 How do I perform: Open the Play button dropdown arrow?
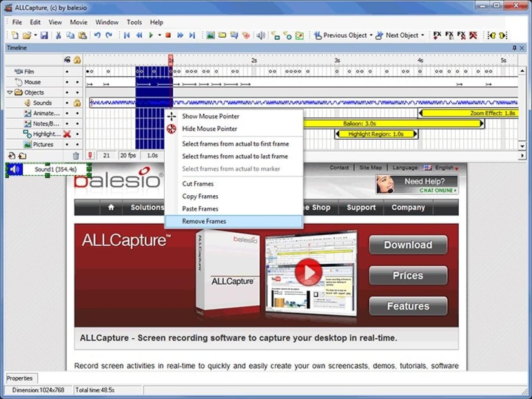click(x=159, y=35)
